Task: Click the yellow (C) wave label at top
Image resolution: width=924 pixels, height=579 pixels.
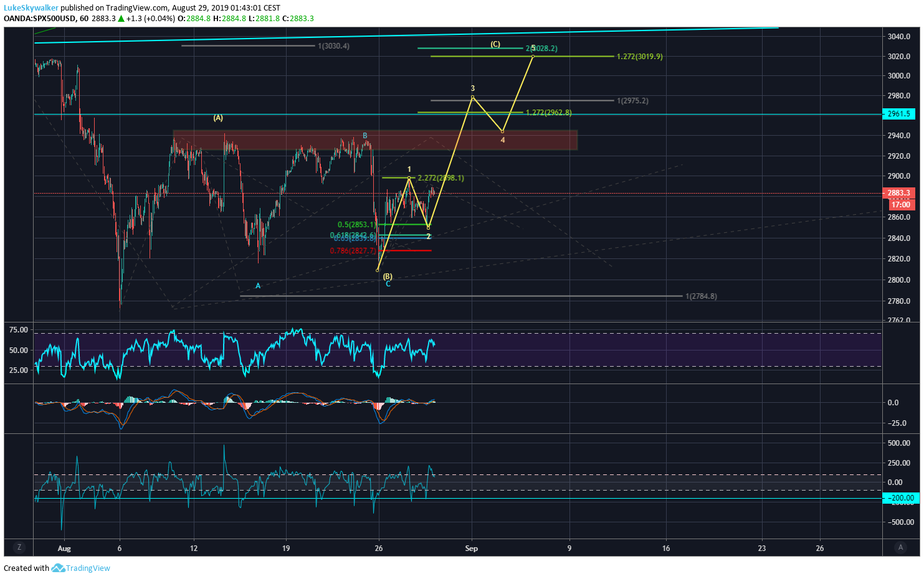Action: point(495,44)
